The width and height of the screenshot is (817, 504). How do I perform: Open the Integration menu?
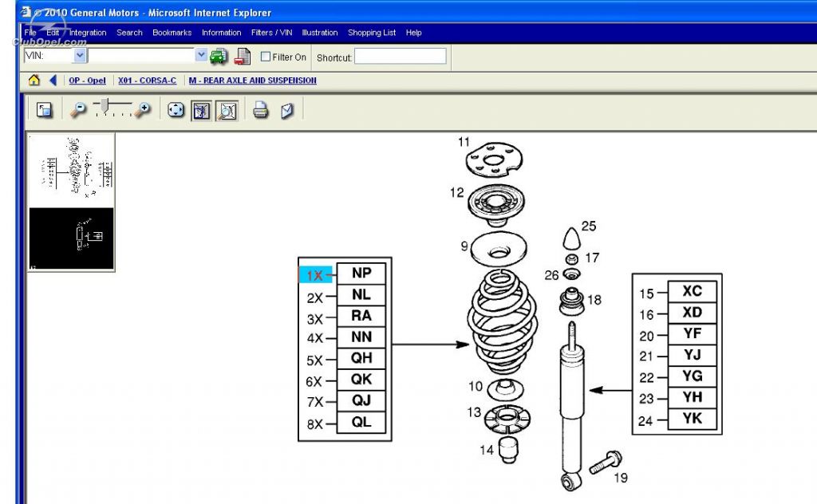[88, 32]
